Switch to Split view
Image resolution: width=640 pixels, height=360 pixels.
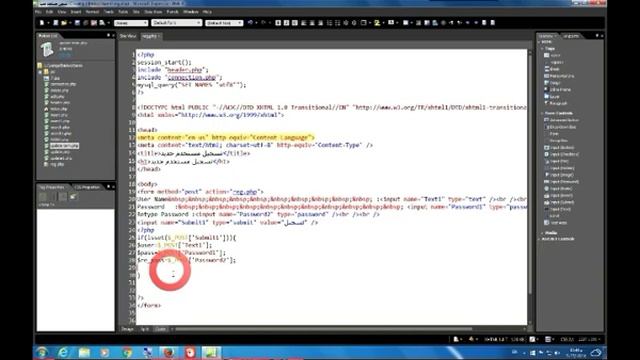click(x=144, y=329)
